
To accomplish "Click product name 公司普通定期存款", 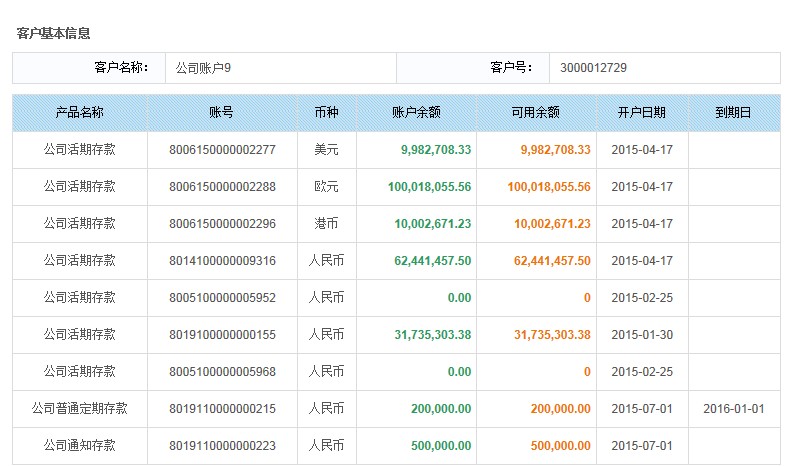I will point(80,408).
